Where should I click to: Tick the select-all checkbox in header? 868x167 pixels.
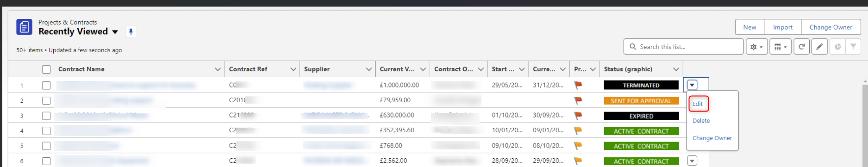click(x=46, y=69)
